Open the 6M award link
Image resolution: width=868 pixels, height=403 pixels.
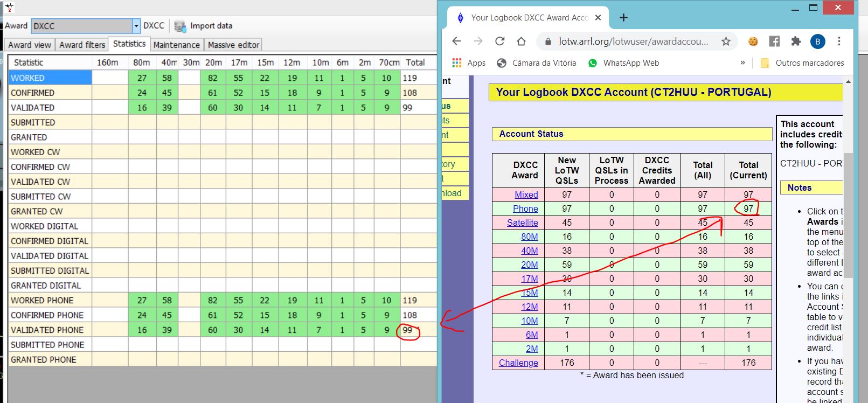532,335
